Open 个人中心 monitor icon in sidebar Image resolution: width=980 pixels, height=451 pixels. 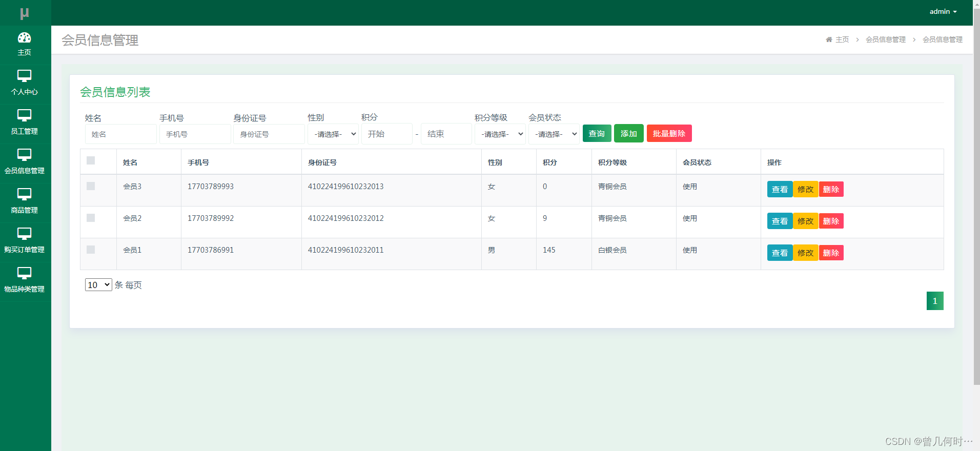point(24,76)
